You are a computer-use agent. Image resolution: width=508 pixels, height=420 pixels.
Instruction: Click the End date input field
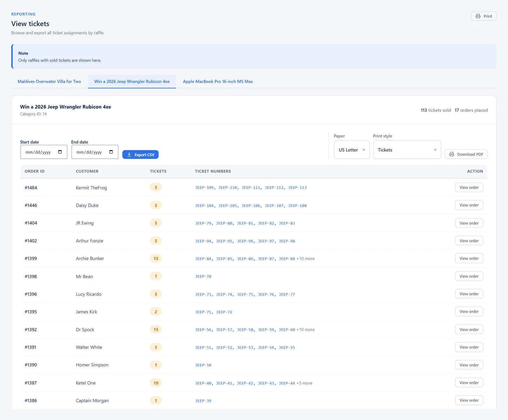95,152
